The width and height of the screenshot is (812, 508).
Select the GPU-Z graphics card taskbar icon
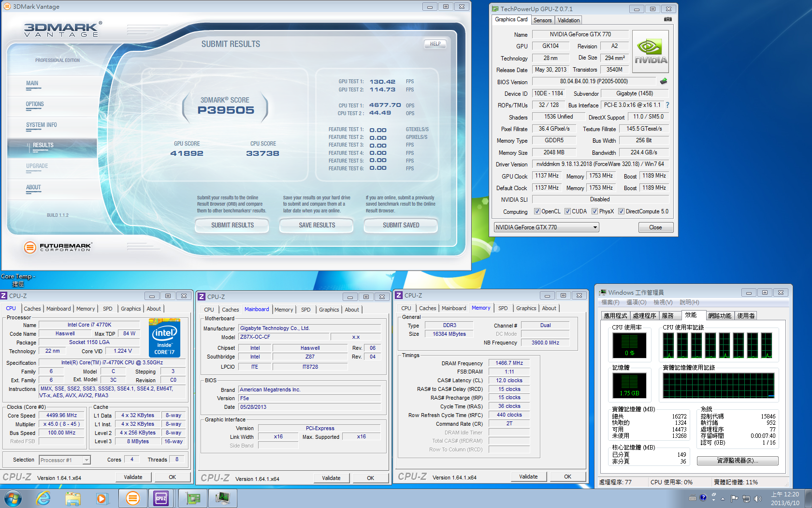pos(193,498)
